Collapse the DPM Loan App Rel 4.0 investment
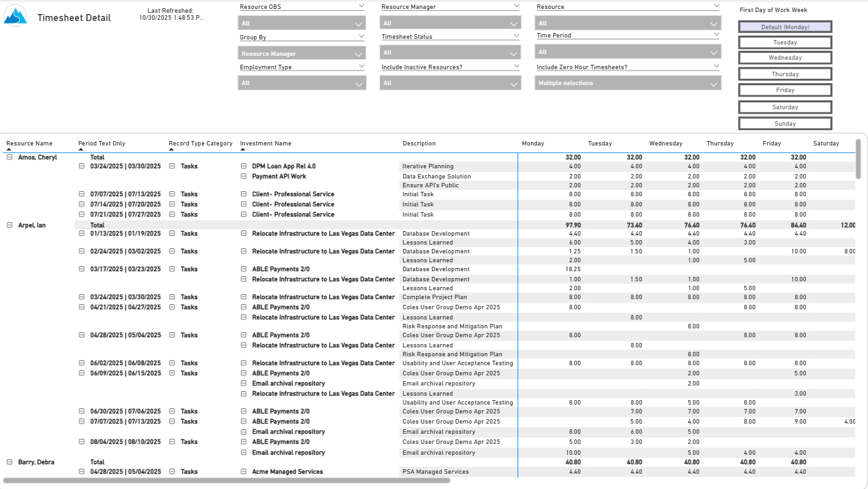Image resolution: width=868 pixels, height=489 pixels. coord(244,166)
